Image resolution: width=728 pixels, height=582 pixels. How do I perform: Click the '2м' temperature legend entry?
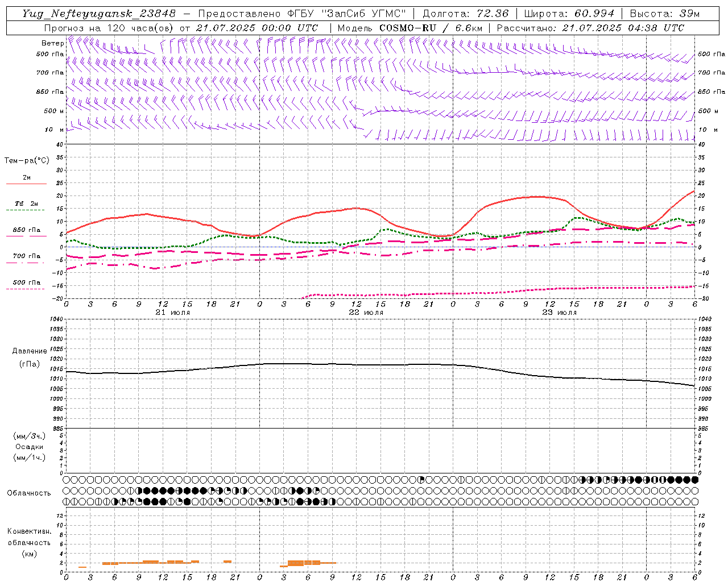coord(27,178)
